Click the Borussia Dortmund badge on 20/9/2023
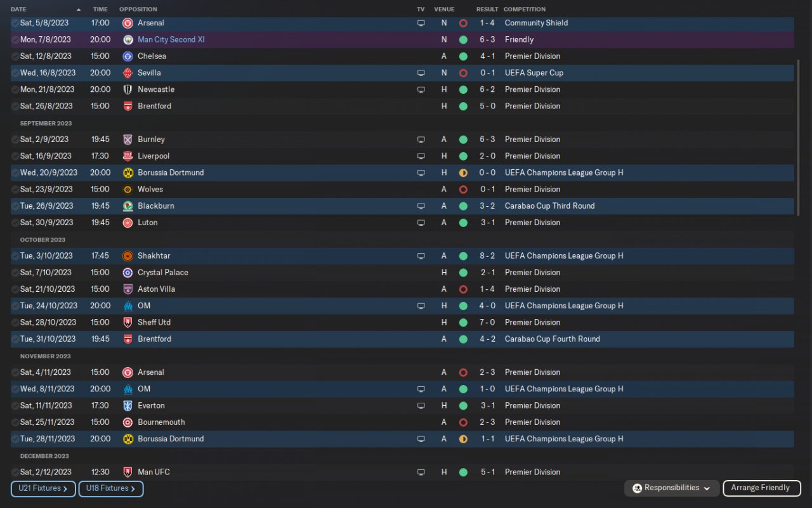Screen dimensions: 812x508 pos(128,173)
